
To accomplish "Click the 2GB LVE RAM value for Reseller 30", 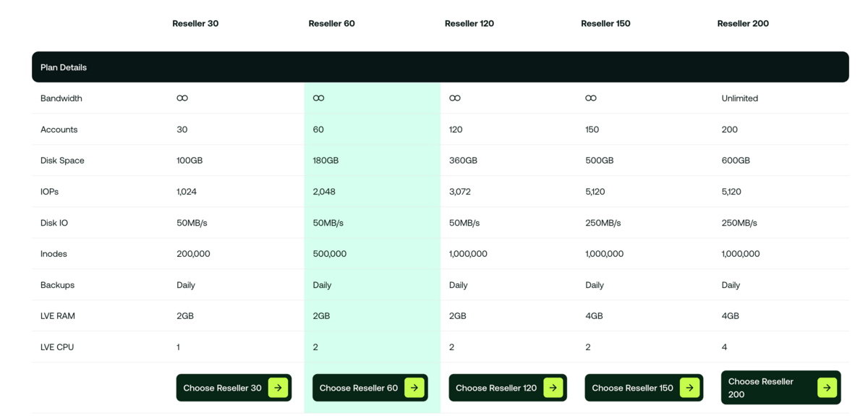I will coord(185,316).
